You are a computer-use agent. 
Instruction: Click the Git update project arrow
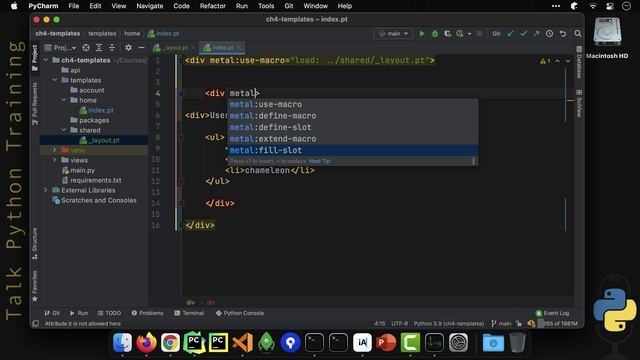pos(510,34)
